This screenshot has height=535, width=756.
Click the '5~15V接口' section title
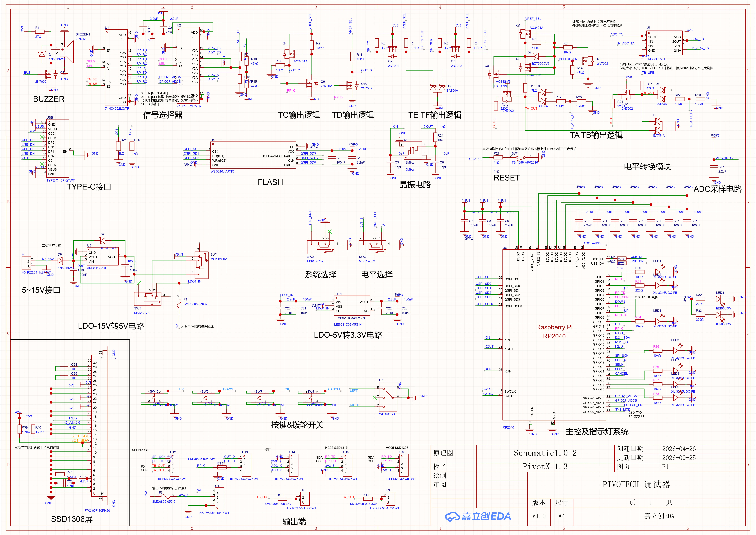(x=41, y=290)
